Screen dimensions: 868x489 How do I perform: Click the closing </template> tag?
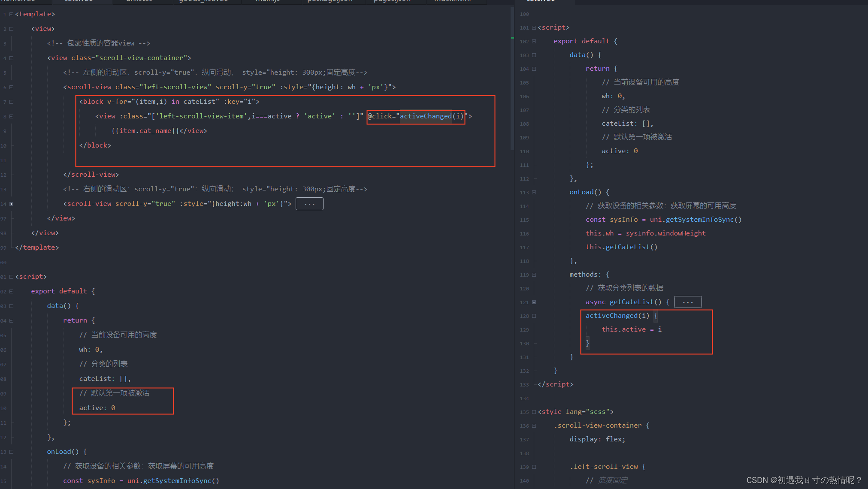(x=37, y=248)
